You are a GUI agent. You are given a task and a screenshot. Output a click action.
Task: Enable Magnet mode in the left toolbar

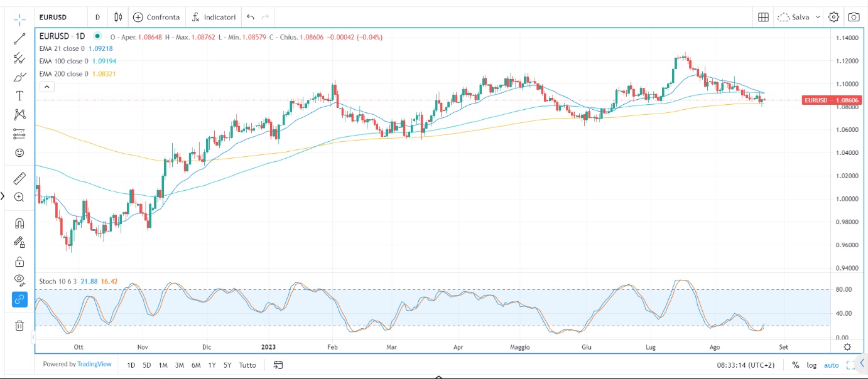click(19, 222)
